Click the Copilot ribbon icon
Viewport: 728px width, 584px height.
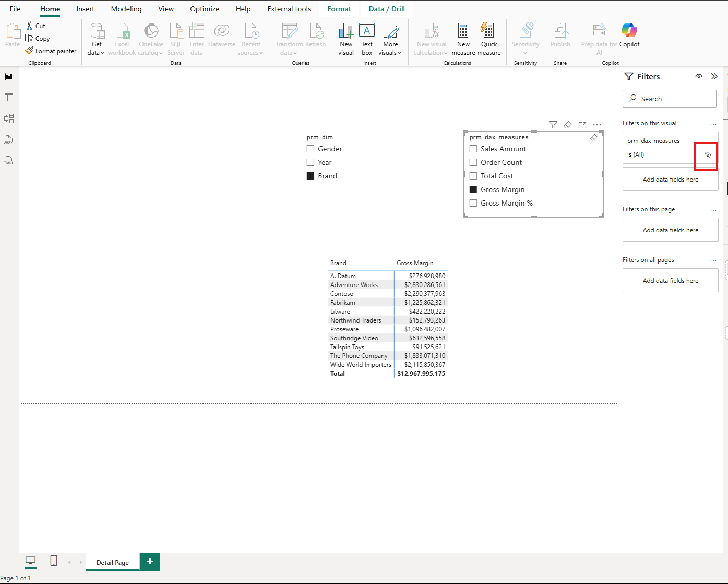click(x=629, y=35)
